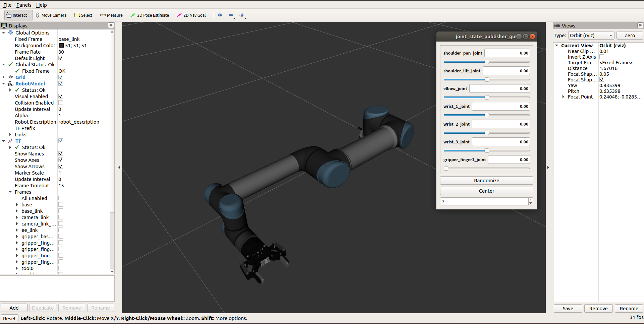Choose the Select tool
The width and height of the screenshot is (644, 324).
tap(83, 15)
